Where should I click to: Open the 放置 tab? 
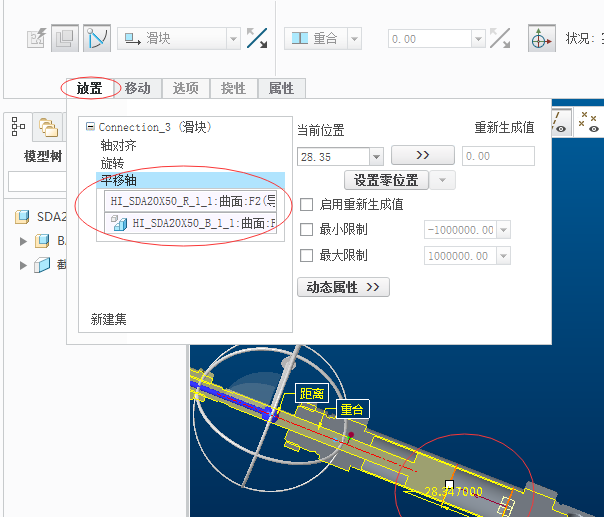[x=90, y=88]
